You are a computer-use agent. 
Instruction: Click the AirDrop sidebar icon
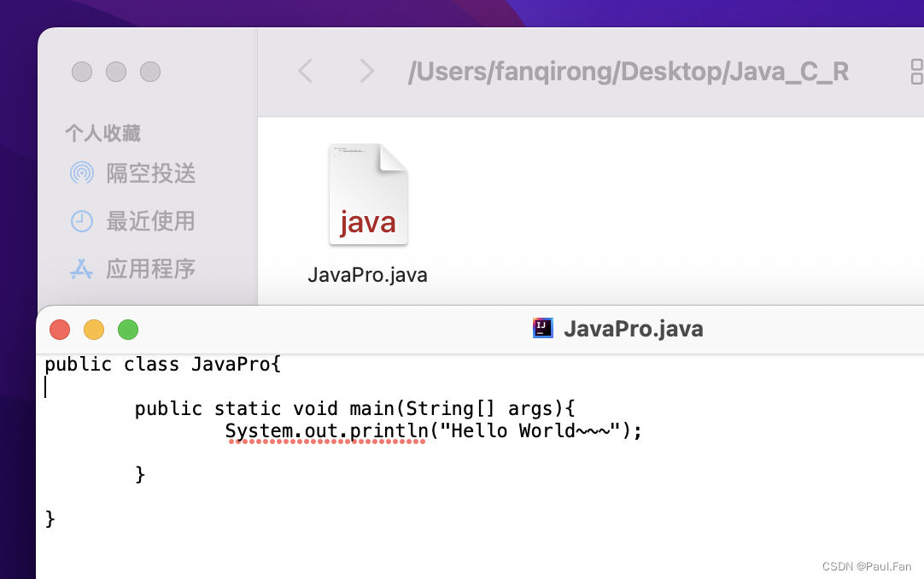[82, 173]
